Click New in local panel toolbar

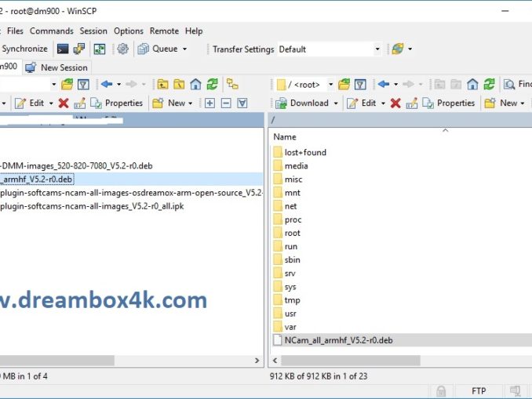(x=169, y=103)
